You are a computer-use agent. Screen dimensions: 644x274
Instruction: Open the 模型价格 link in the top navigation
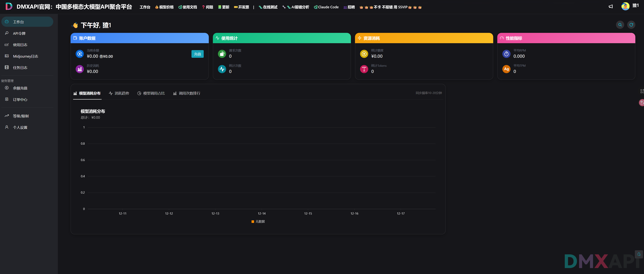164,7
